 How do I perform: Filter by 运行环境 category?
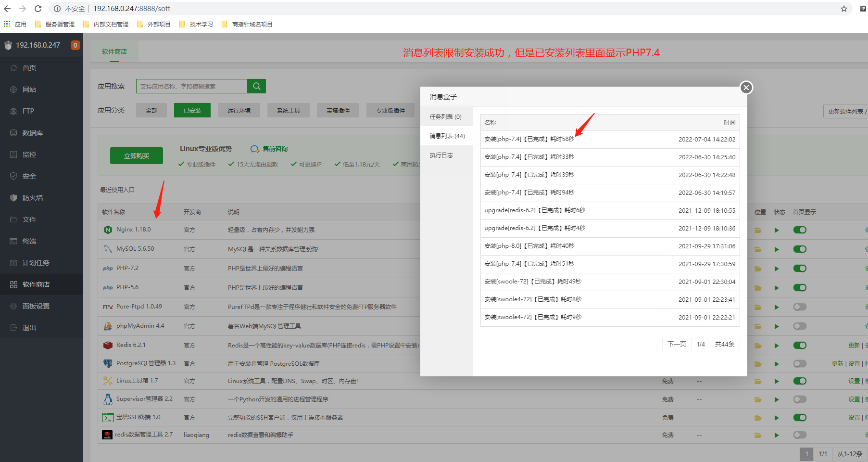[x=239, y=110]
